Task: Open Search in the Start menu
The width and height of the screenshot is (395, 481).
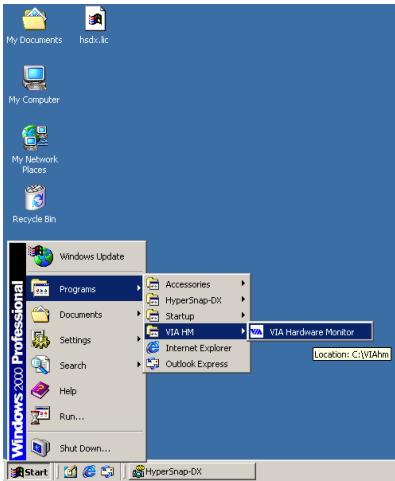Action: click(x=85, y=365)
